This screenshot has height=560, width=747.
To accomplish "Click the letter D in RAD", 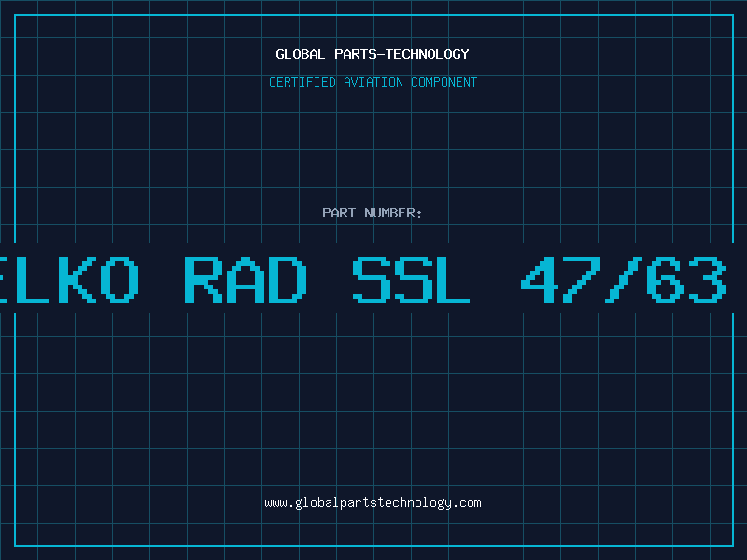I will click(287, 279).
